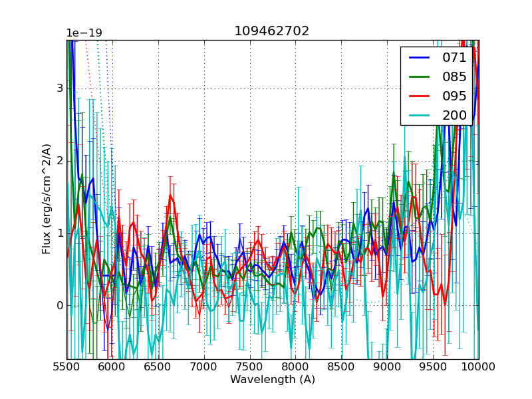Viewport: 532px width, 399px height.
Task: Click the blue line swatch in legend
Action: pos(420,57)
